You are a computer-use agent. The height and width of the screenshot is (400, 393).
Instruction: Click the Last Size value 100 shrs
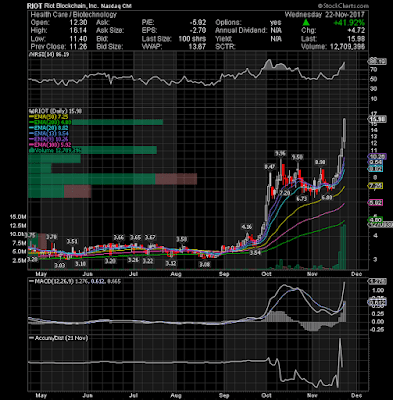(192, 39)
